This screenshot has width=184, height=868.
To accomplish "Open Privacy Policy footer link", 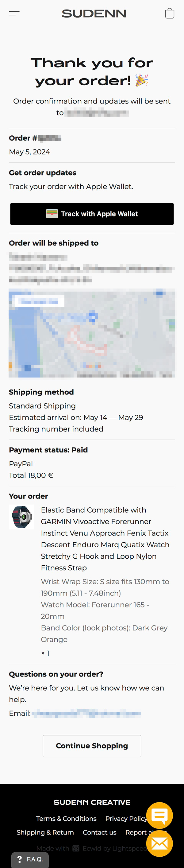I will 126,819.
